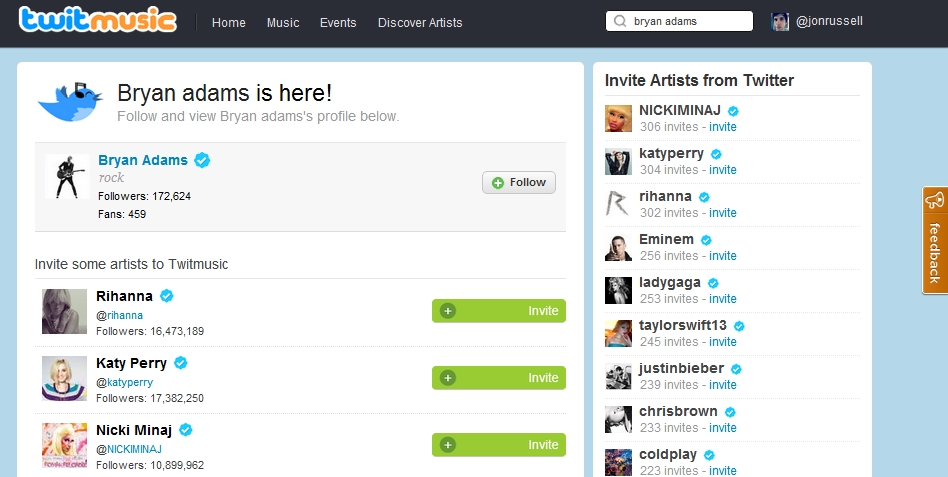The width and height of the screenshot is (948, 477).
Task: Click invite link under katyperry in sidebar
Action: coord(722,170)
